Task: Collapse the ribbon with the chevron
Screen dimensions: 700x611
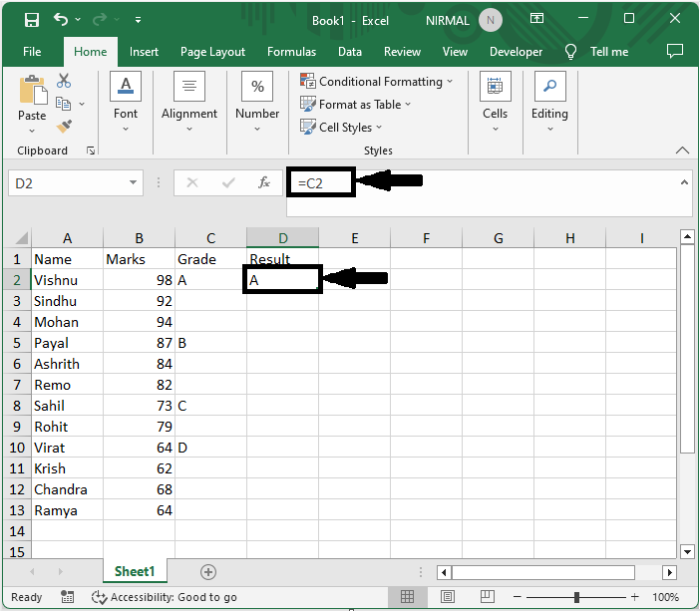Action: point(682,150)
